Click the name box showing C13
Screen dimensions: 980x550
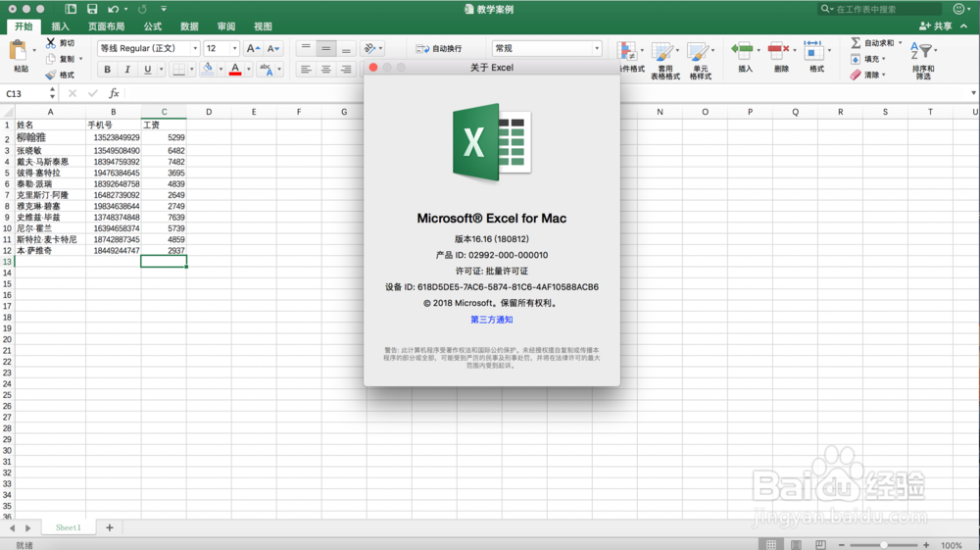(25, 93)
